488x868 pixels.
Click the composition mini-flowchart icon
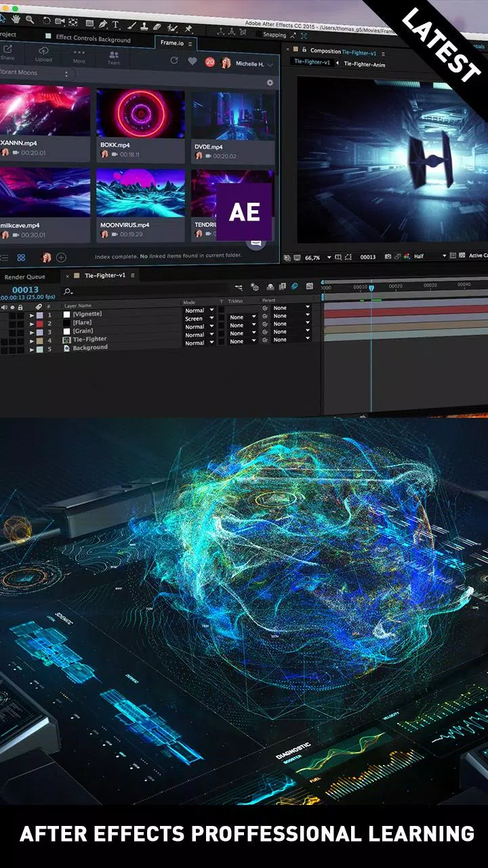tap(239, 288)
